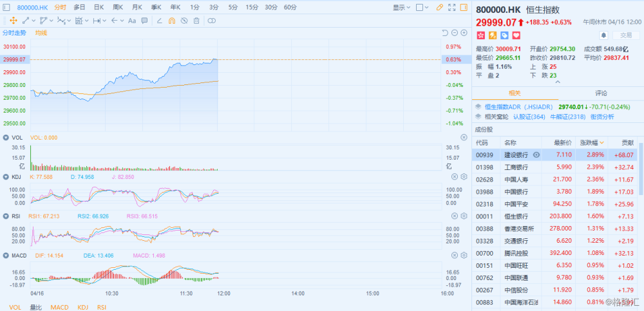This screenshot has height=311, width=644.
Task: Switch to the 周K weekly chart tab
Action: pyautogui.click(x=118, y=7)
